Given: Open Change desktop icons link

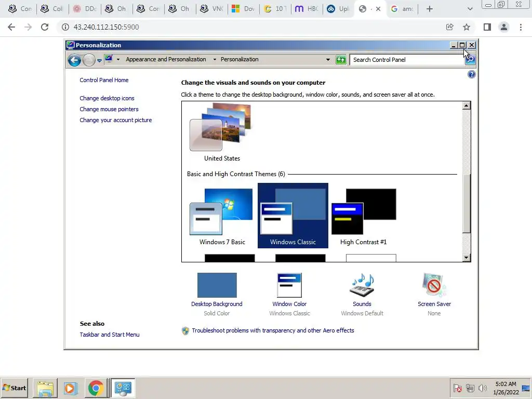Looking at the screenshot, I should pos(107,98).
